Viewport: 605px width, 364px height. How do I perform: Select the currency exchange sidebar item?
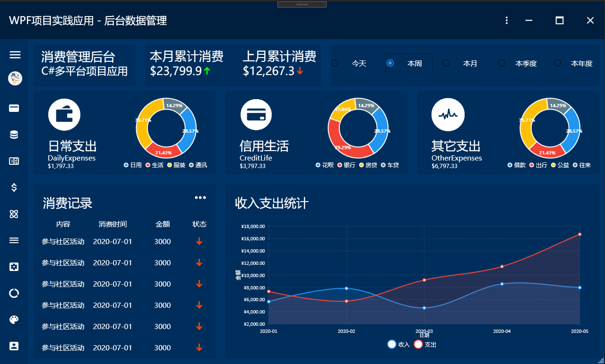14,161
